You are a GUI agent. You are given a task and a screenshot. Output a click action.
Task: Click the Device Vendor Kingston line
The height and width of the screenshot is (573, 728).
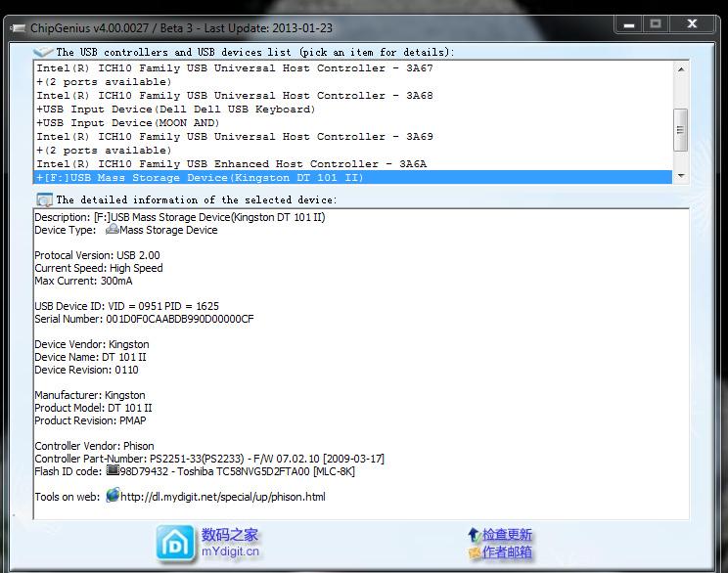pyautogui.click(x=91, y=344)
